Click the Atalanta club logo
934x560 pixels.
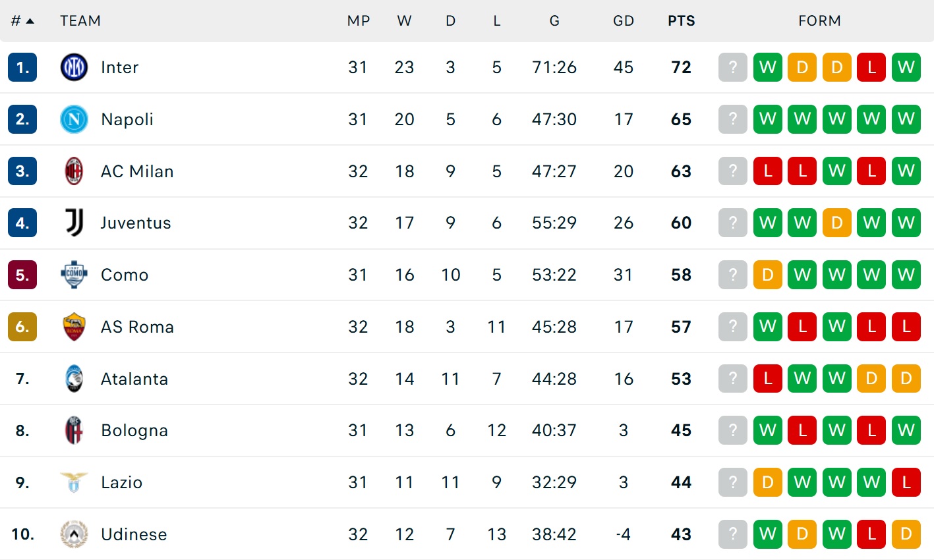74,379
